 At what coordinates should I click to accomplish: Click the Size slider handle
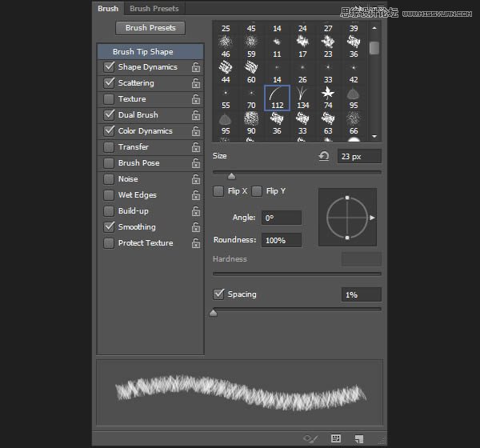(x=231, y=176)
